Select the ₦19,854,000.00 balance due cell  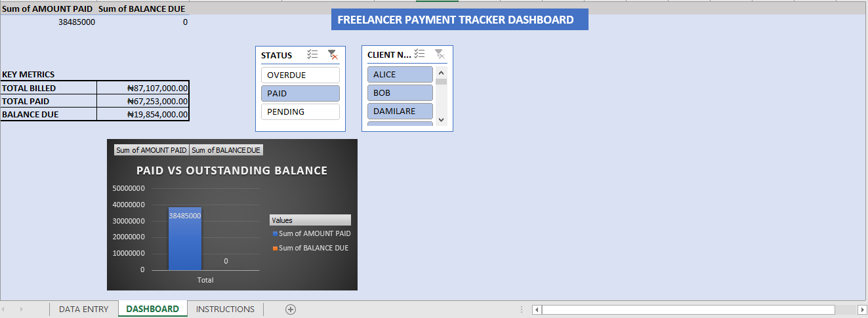click(x=143, y=114)
